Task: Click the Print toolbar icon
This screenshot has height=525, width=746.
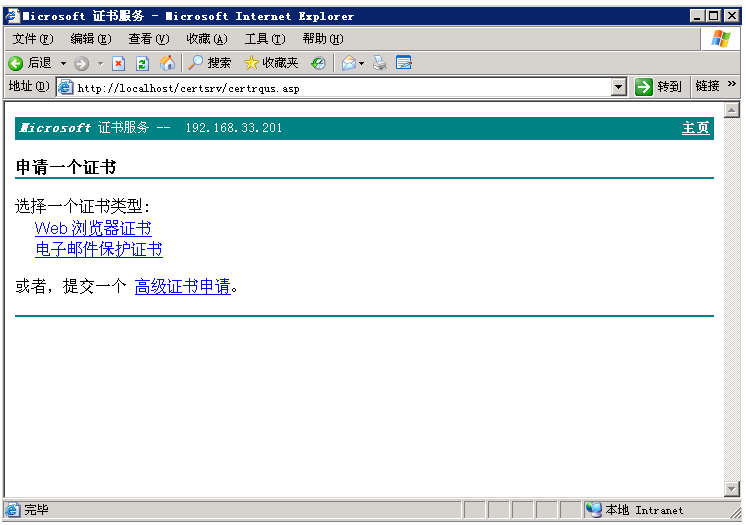Action: (379, 63)
